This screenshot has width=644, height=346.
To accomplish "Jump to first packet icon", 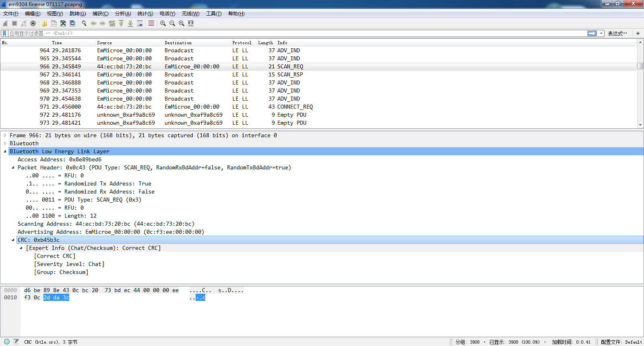I will [121, 23].
